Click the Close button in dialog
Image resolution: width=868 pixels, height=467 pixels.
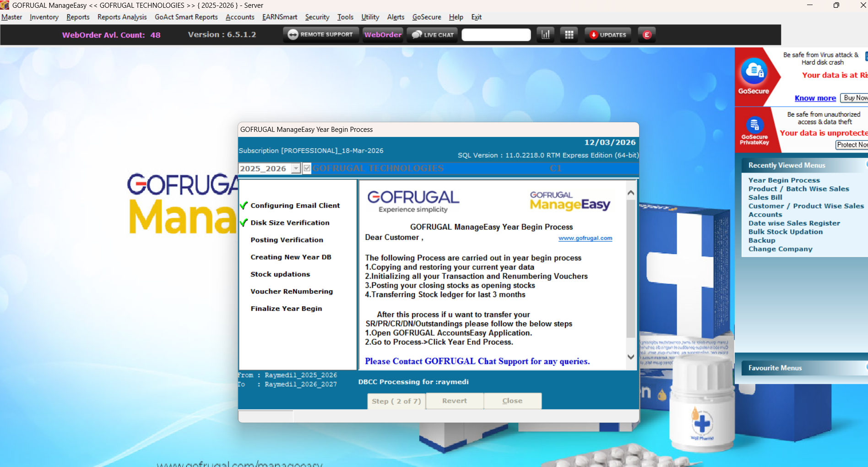coord(512,401)
